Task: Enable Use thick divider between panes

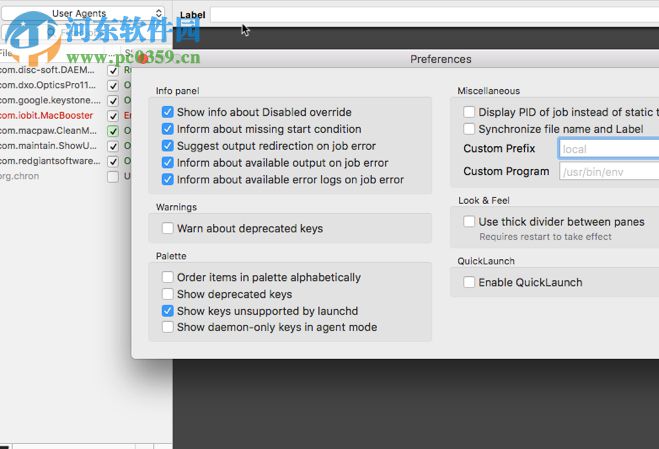Action: click(469, 222)
